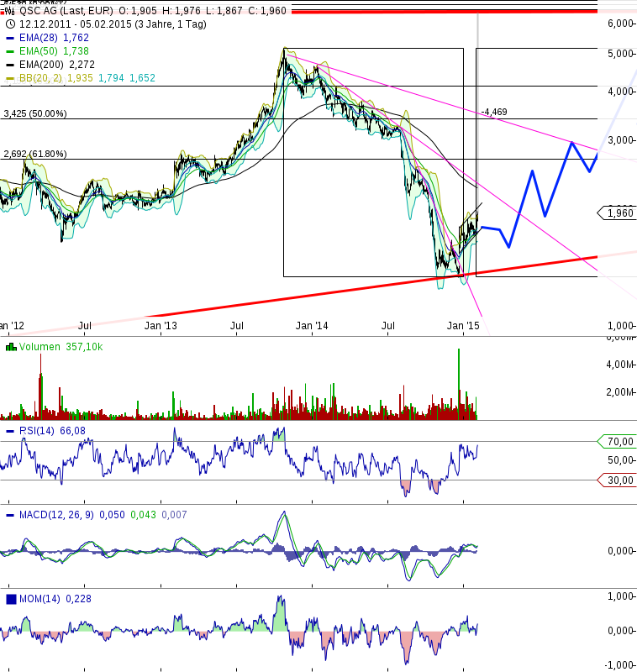
Task: Click the MACD(12, 26, 9) label
Action: [x=56, y=515]
